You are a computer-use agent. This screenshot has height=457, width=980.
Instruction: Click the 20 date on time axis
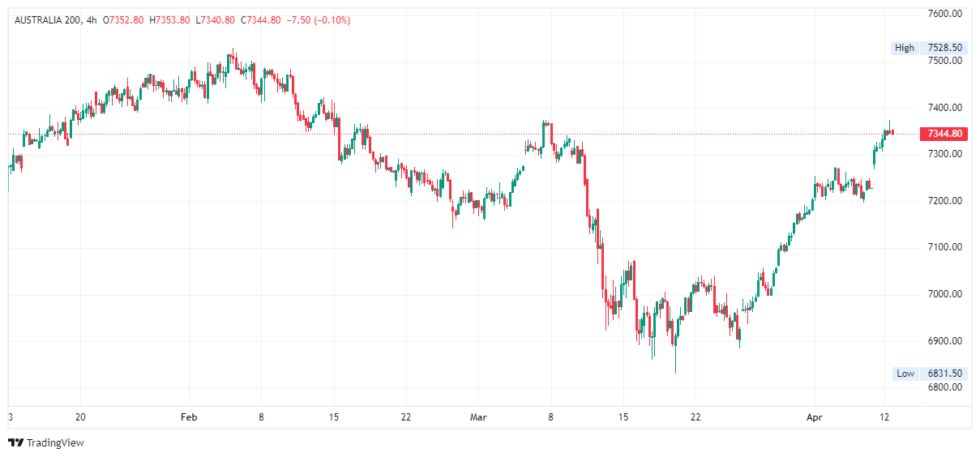click(x=80, y=417)
